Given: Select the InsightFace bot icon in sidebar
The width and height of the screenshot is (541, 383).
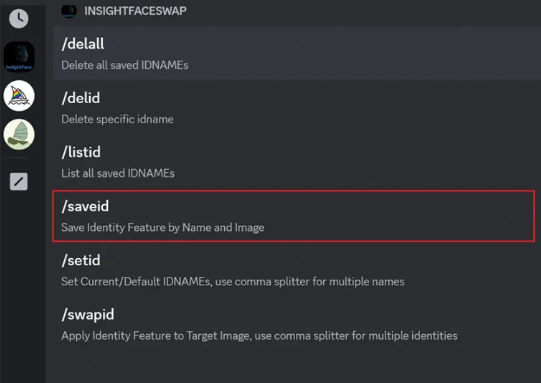Looking at the screenshot, I should (x=19, y=57).
